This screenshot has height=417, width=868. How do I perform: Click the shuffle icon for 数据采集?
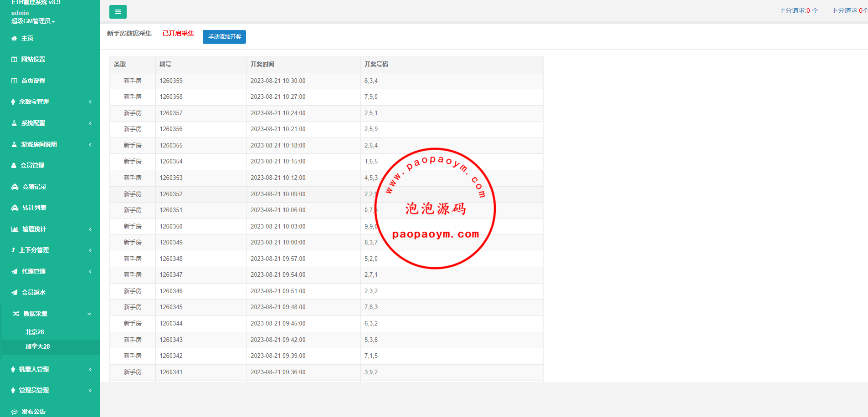pos(16,314)
